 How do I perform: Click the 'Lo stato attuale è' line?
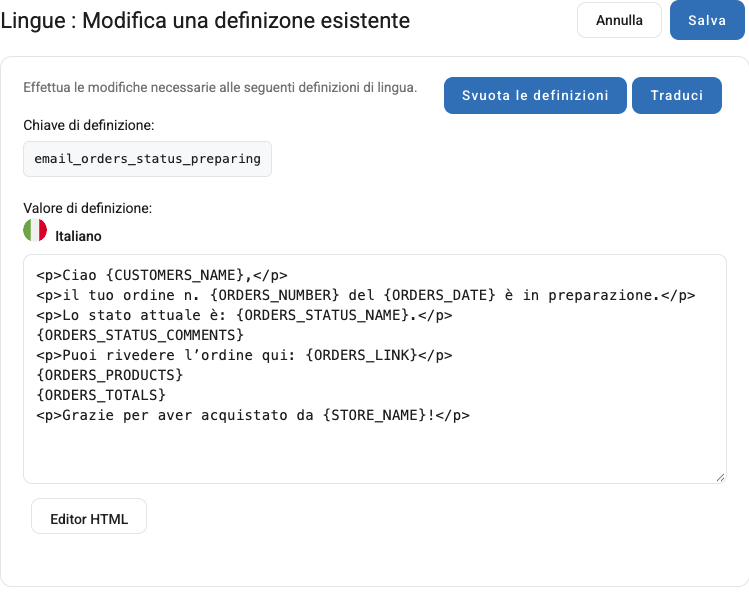(244, 315)
